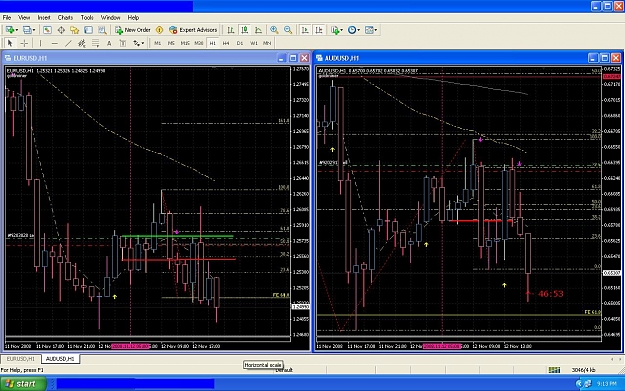Open the Arrows objects dropdown

138,43
